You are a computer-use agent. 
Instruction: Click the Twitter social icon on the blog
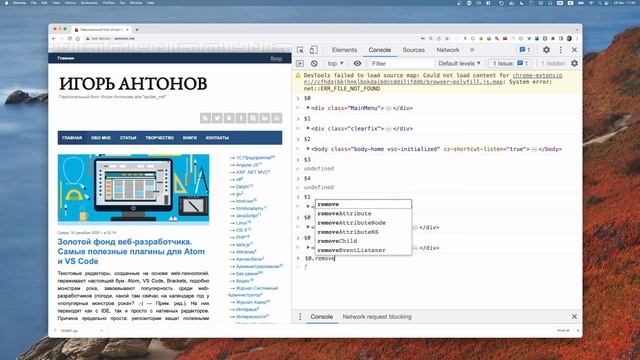217,118
